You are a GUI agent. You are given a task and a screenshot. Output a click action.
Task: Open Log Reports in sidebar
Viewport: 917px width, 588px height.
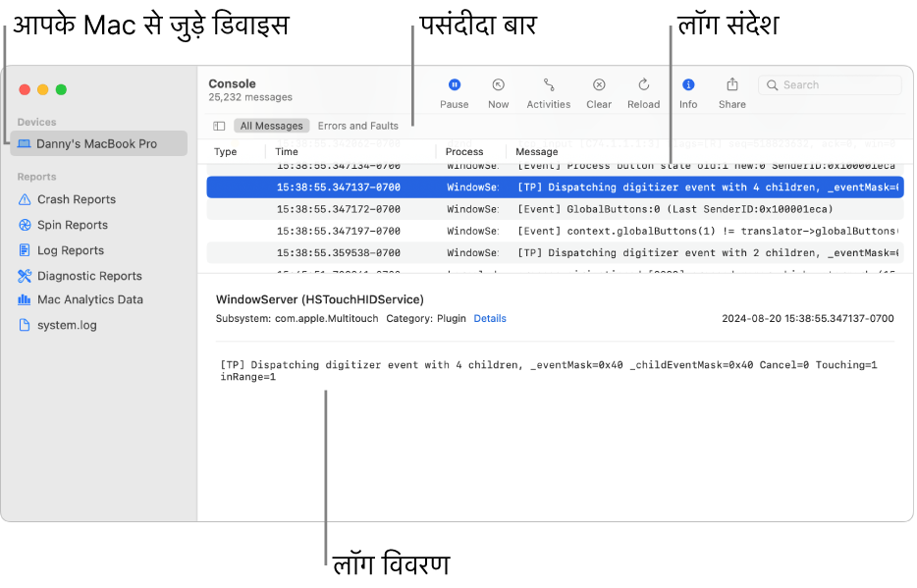70,250
